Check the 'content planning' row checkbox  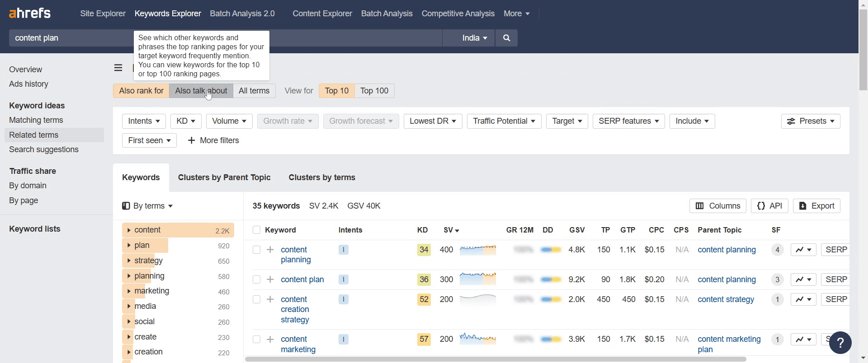(x=257, y=250)
